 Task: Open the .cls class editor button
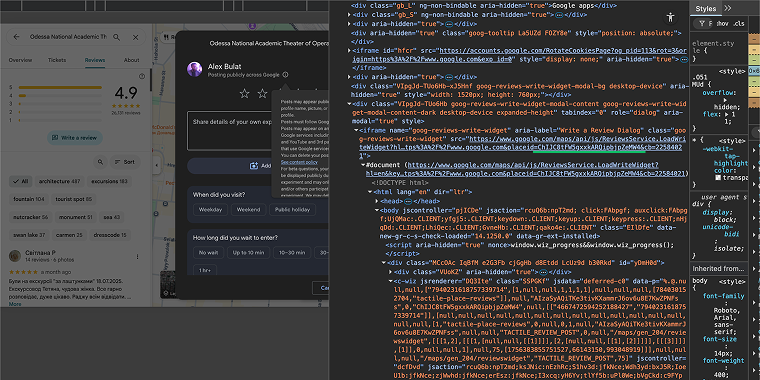[738, 24]
